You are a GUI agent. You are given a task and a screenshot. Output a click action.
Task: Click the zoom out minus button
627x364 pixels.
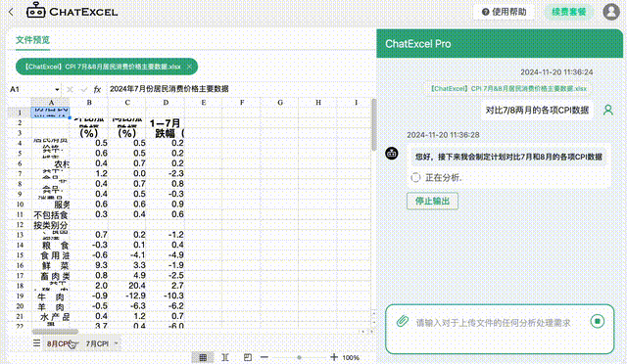click(x=265, y=357)
